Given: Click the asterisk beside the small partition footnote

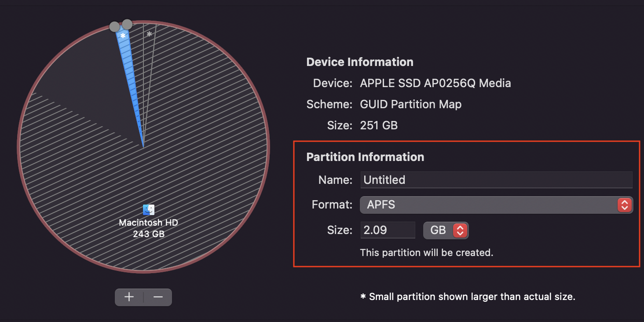Looking at the screenshot, I should coord(363,297).
